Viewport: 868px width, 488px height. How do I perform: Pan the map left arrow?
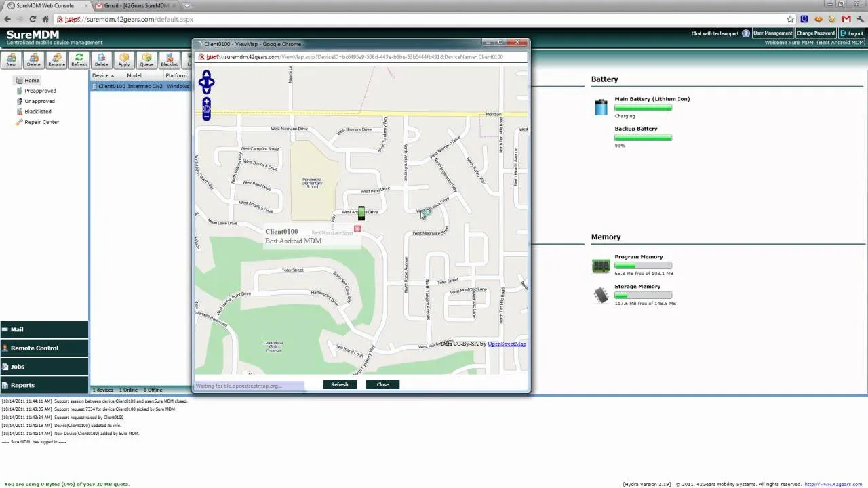[201, 83]
